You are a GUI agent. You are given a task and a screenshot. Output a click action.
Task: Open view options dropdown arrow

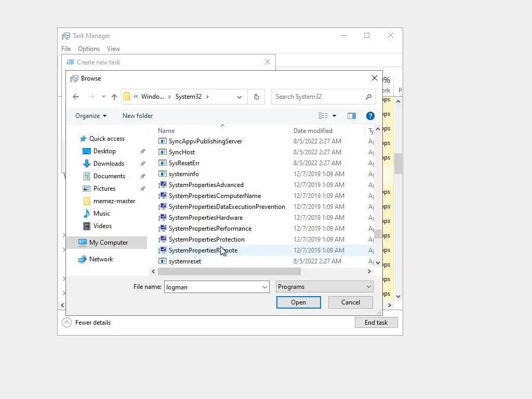[334, 116]
